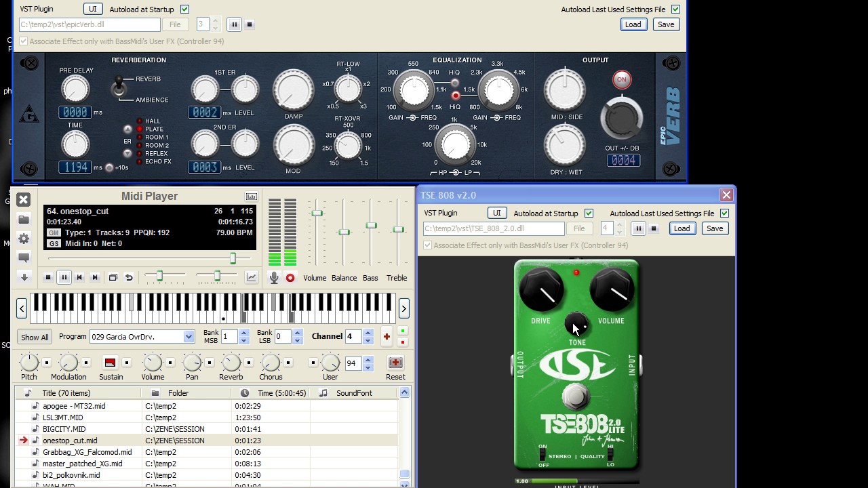Click the Chorus knob
868x488 pixels.
[271, 363]
